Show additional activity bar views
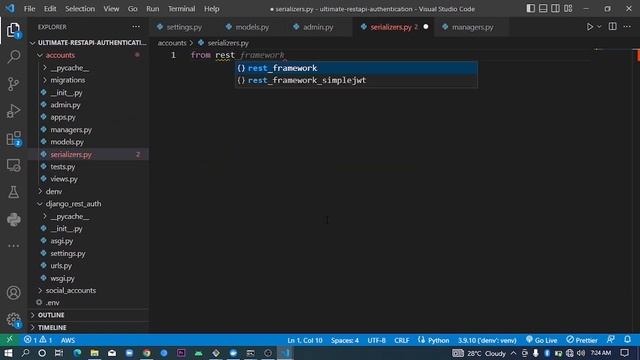The image size is (640, 360). 13,246
